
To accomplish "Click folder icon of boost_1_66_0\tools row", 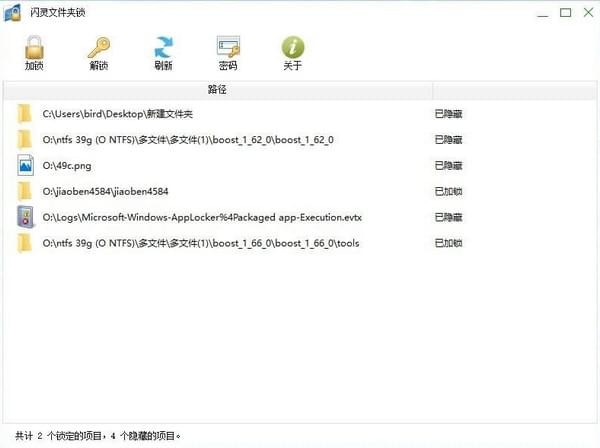I will (25, 243).
